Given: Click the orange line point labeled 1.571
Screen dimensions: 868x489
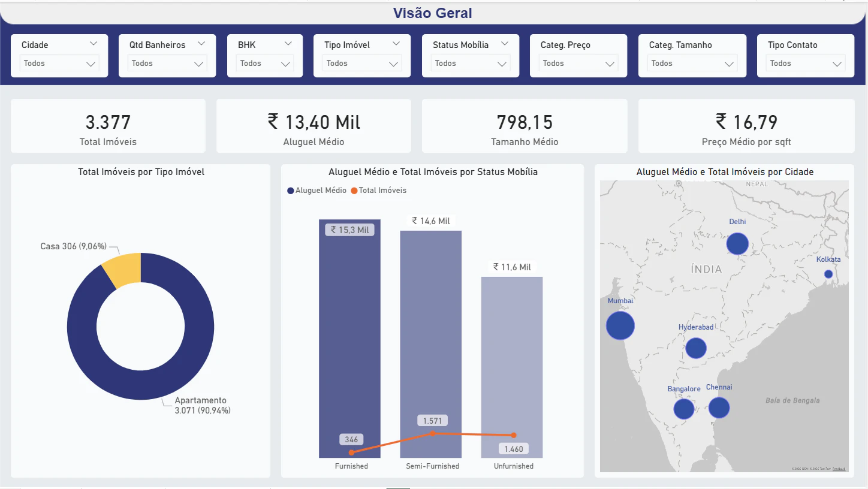Looking at the screenshot, I should 433,433.
